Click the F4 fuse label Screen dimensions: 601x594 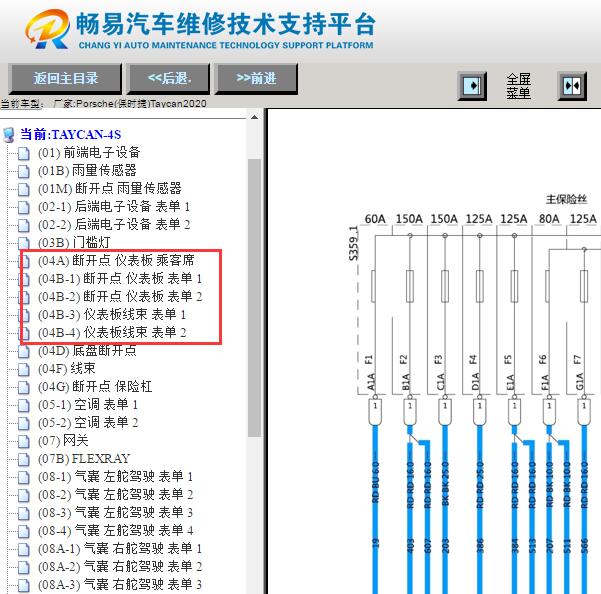[x=473, y=359]
